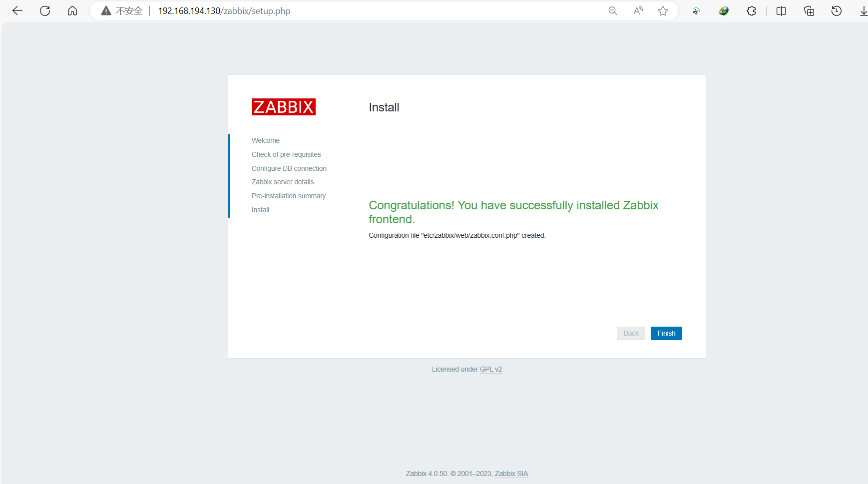Go back using the browser back arrow
Viewport: 868px width, 484px height.
pos(17,11)
